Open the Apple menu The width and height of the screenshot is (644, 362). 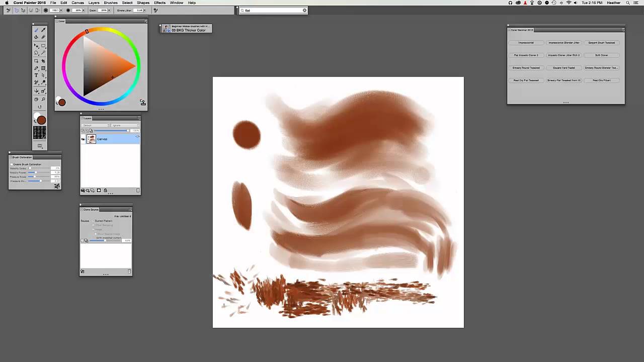[7, 3]
